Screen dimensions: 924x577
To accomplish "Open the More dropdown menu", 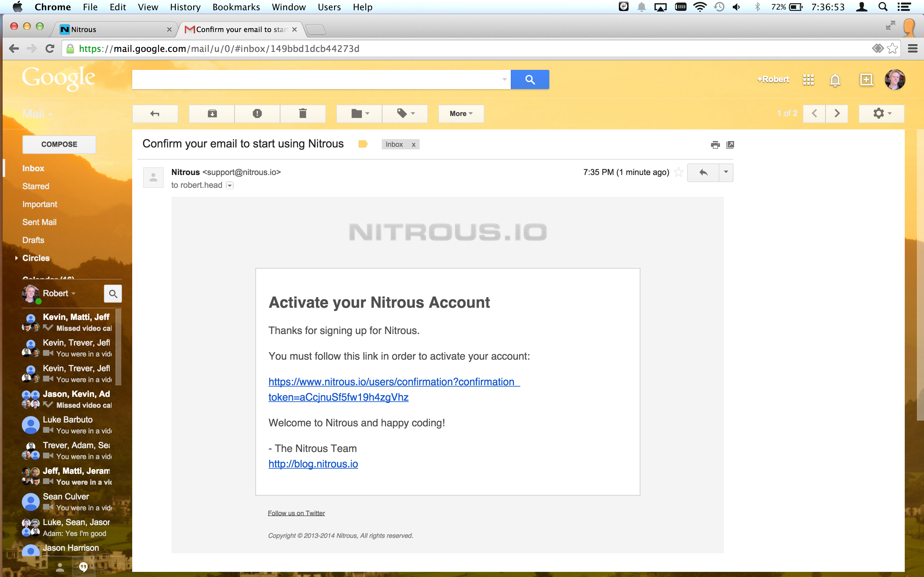I will [461, 113].
